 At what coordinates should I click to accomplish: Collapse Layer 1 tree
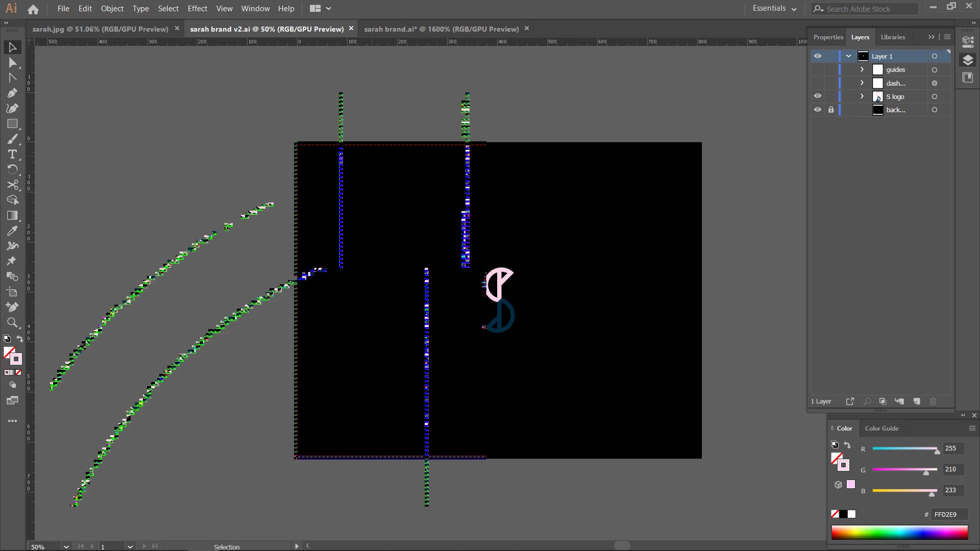pyautogui.click(x=848, y=56)
